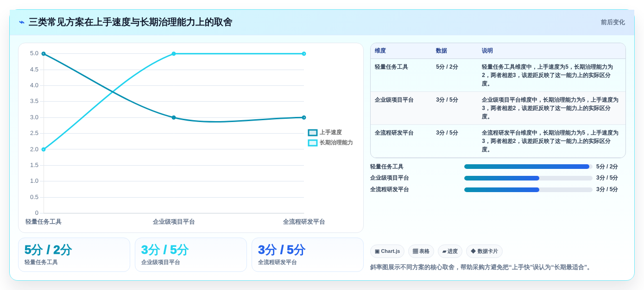
Task: Click 上手速度 data point at 全流程研发平台
Action: click(304, 117)
